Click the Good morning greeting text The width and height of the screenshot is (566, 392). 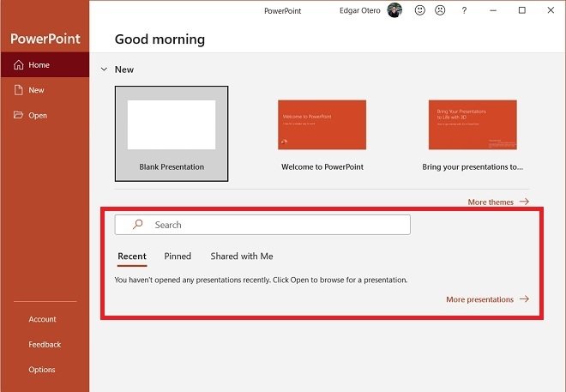[160, 39]
